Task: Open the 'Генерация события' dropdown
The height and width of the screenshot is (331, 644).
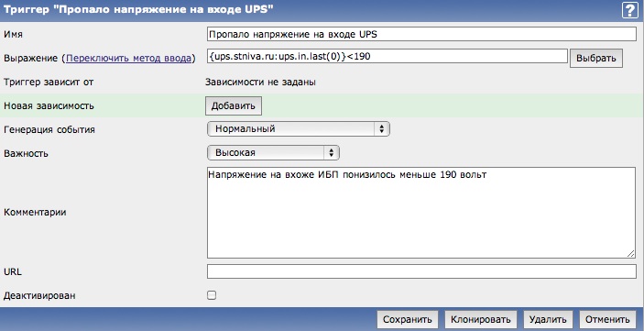Action: click(x=299, y=129)
